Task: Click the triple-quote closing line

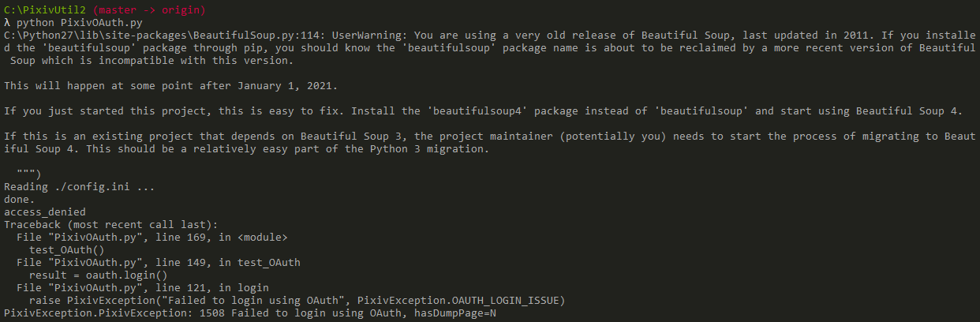Action: coord(28,174)
